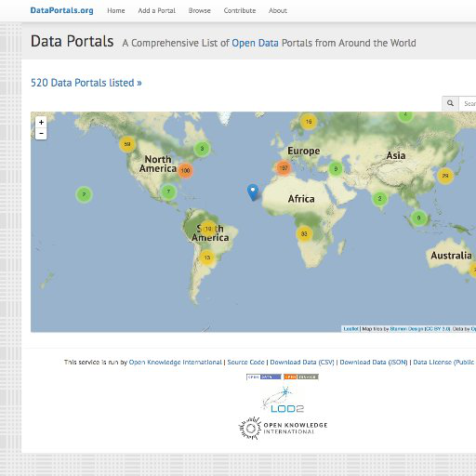Open the yellow 29 cluster in East Asia
The image size is (476, 476).
[x=445, y=176]
